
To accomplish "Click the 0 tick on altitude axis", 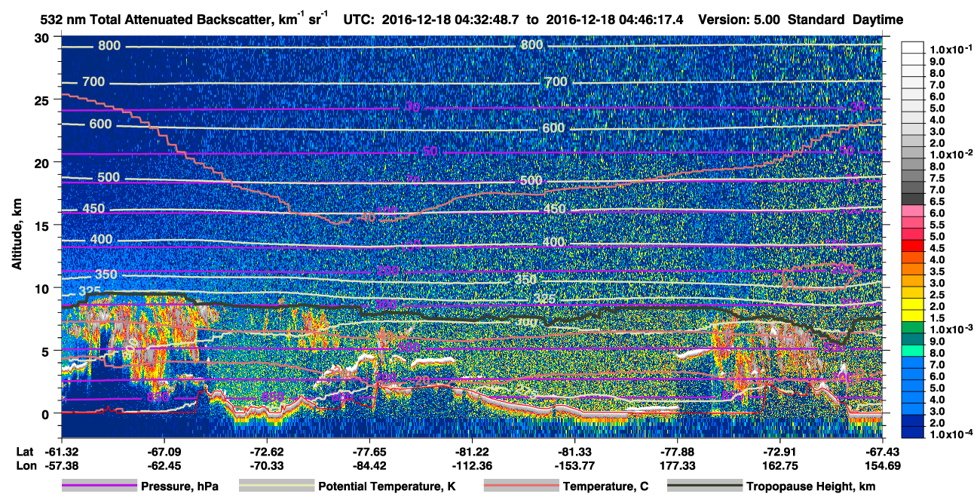I will coord(47,413).
